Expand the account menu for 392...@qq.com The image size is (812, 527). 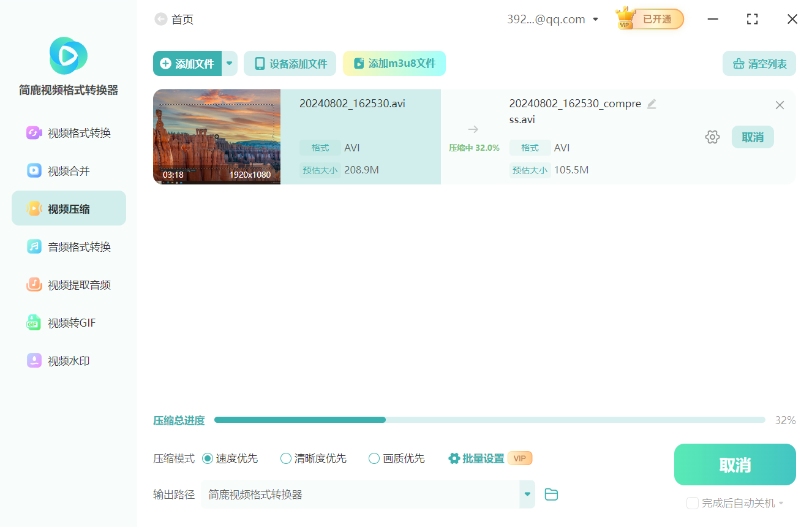coord(595,19)
